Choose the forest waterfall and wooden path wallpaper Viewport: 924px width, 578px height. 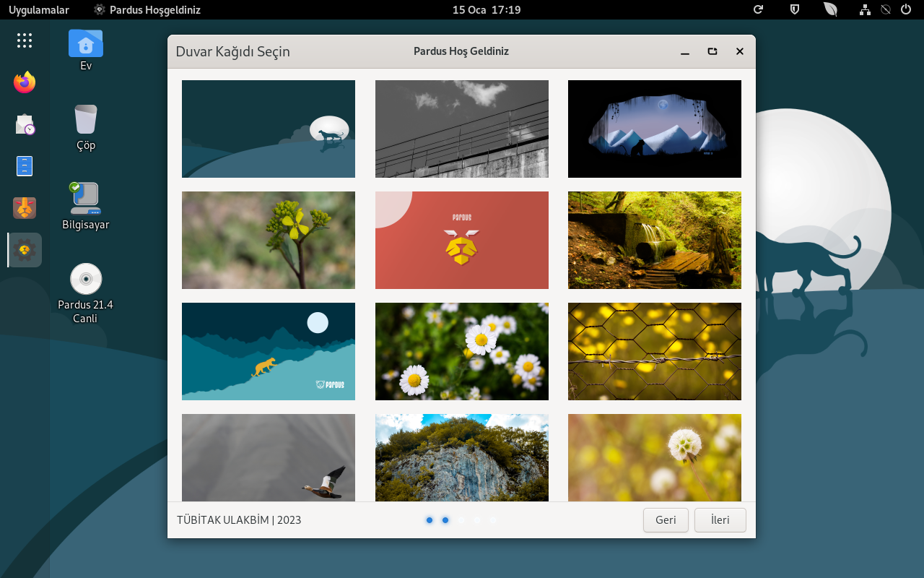coord(655,240)
